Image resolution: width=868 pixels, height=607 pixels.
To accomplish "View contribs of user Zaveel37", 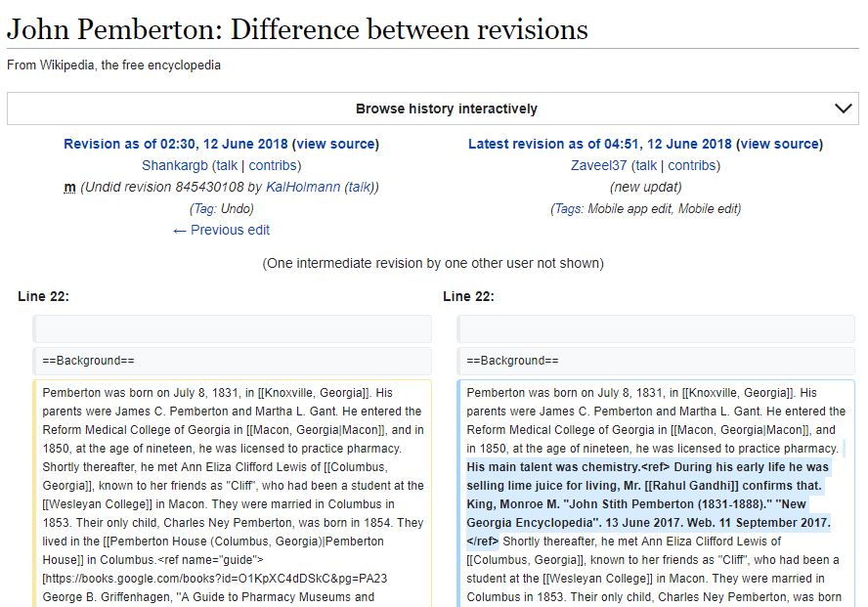I will pos(692,165).
